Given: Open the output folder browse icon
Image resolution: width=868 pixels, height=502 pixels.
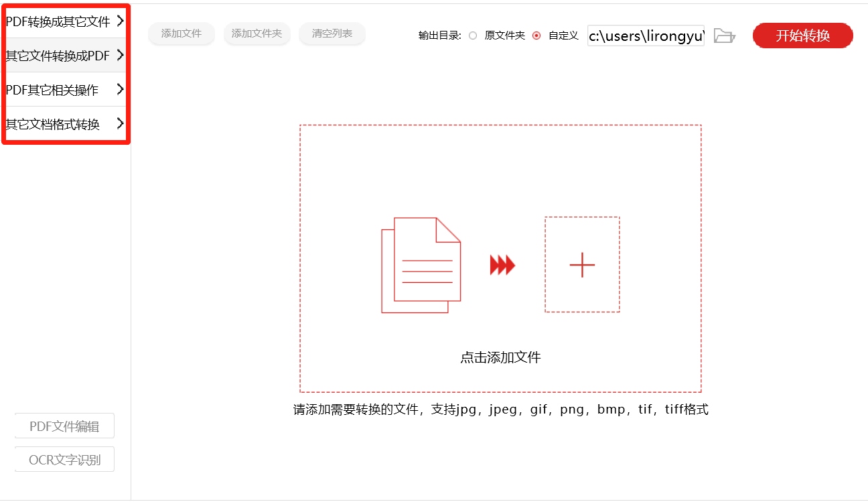Looking at the screenshot, I should [724, 36].
